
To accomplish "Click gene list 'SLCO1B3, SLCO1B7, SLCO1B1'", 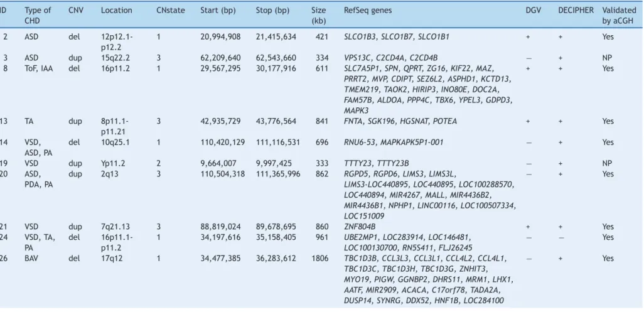I will coord(397,37).
